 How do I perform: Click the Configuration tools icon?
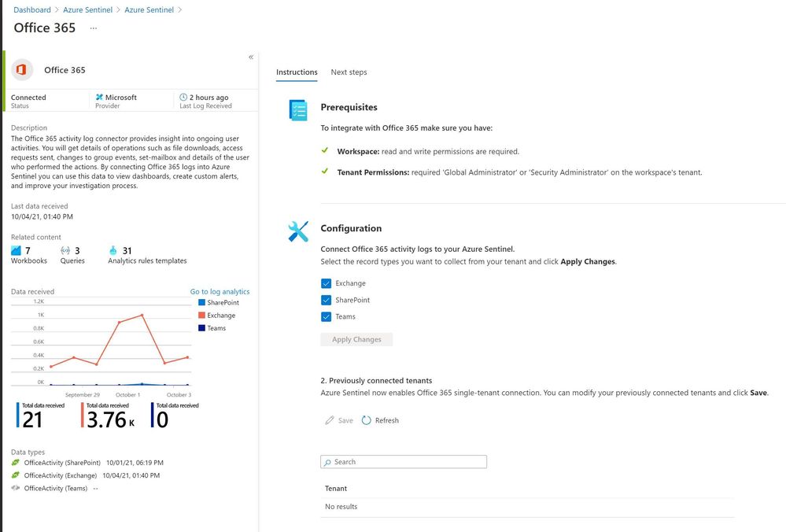(298, 231)
